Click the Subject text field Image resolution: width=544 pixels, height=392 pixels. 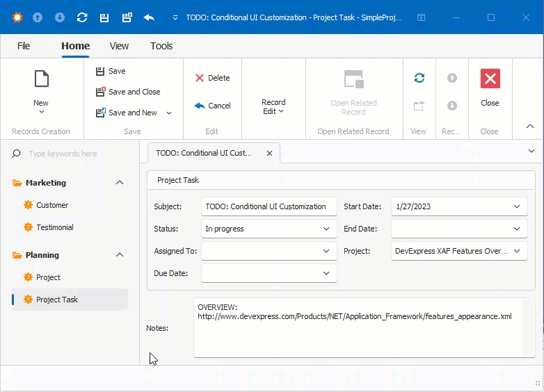(x=269, y=206)
